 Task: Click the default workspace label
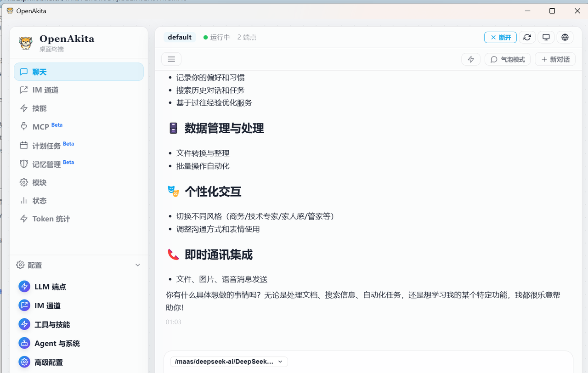[x=180, y=37]
